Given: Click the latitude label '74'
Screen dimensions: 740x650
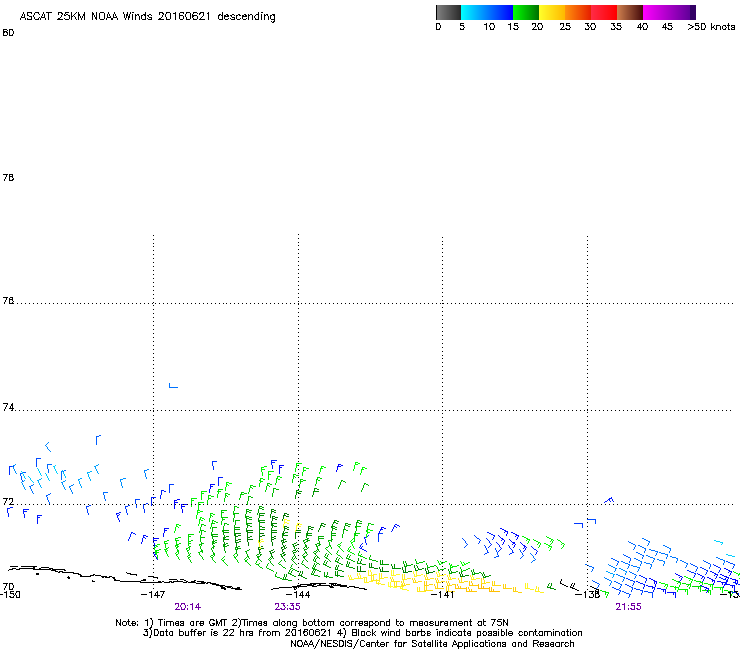Looking at the screenshot, I should click(x=8, y=407).
